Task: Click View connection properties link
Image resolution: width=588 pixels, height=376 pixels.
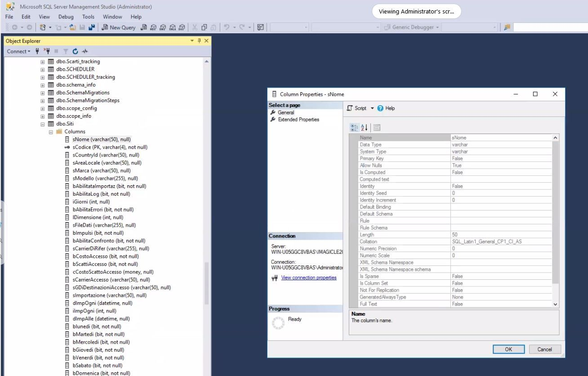Action: point(308,278)
